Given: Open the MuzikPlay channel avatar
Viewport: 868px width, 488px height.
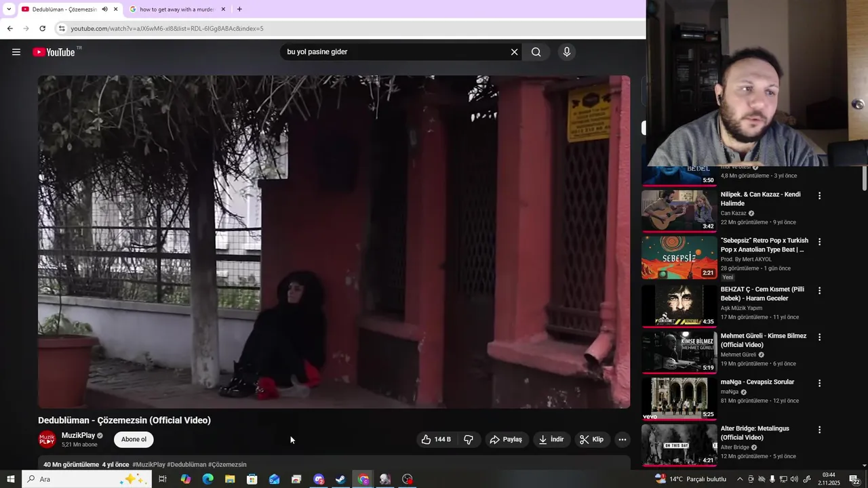Looking at the screenshot, I should [47, 439].
